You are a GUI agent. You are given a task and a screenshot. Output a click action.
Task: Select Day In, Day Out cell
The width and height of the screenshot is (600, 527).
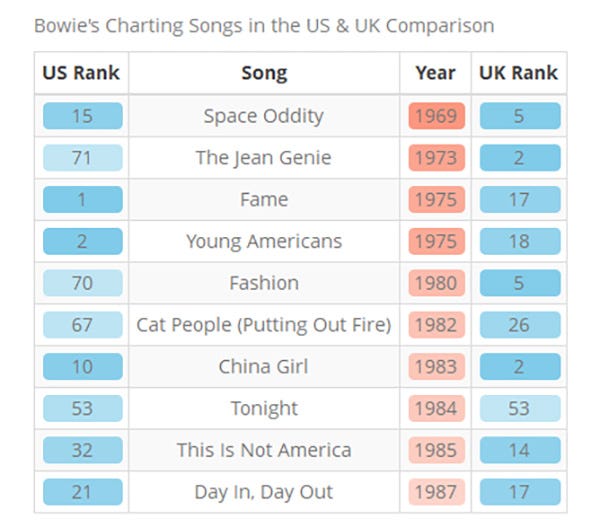[264, 492]
